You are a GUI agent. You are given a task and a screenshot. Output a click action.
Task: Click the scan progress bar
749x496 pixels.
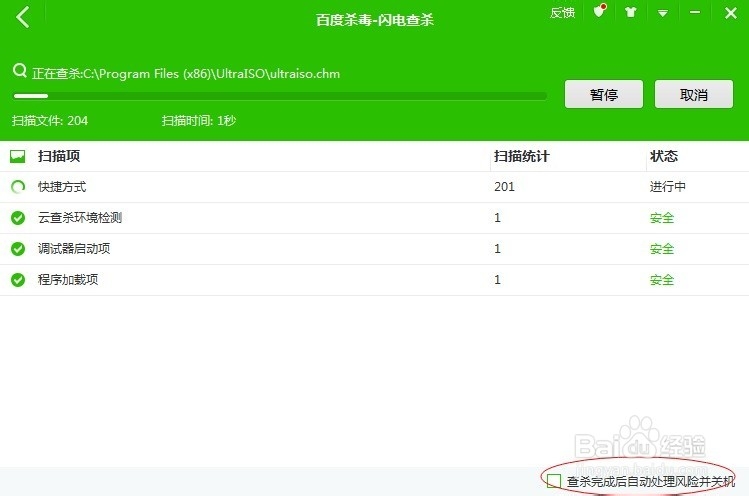pos(280,96)
